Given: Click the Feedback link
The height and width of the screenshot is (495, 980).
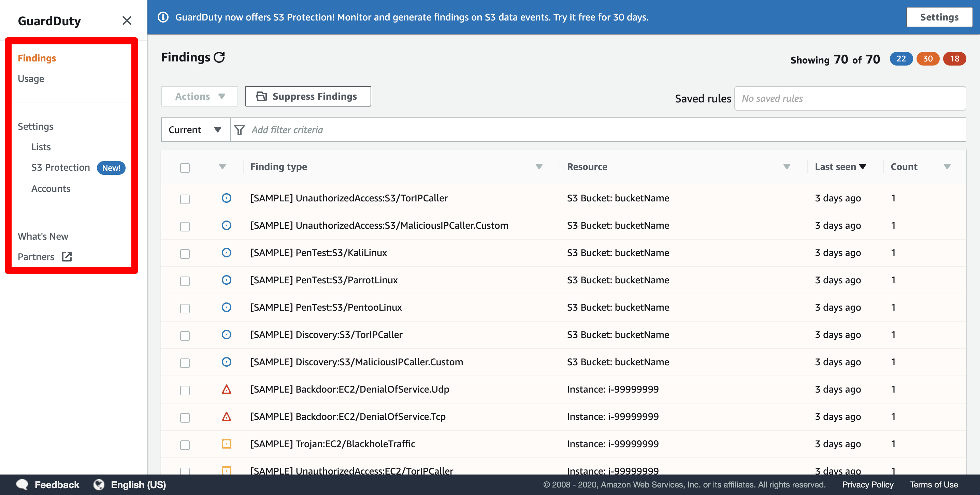Looking at the screenshot, I should [57, 485].
